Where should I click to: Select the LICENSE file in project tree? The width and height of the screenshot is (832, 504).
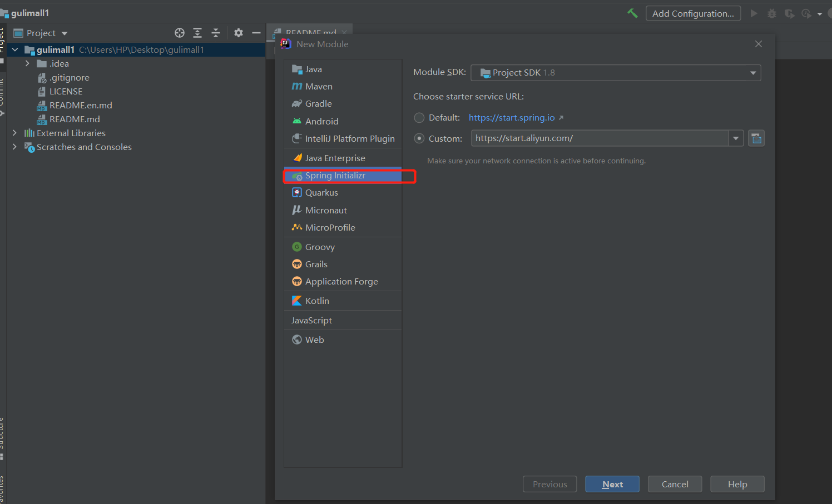pos(66,91)
